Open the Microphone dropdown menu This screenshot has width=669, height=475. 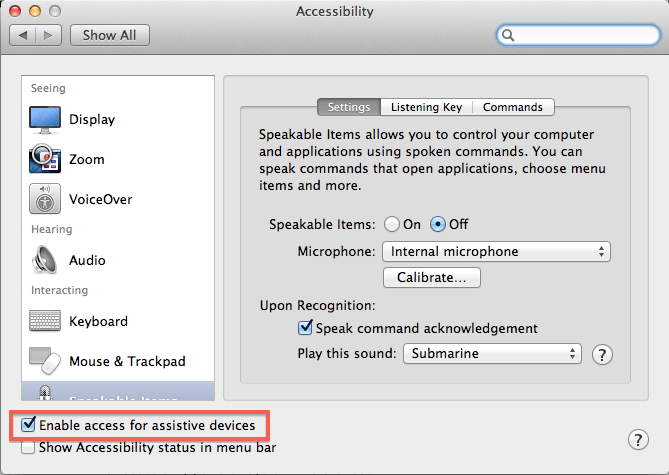click(496, 252)
